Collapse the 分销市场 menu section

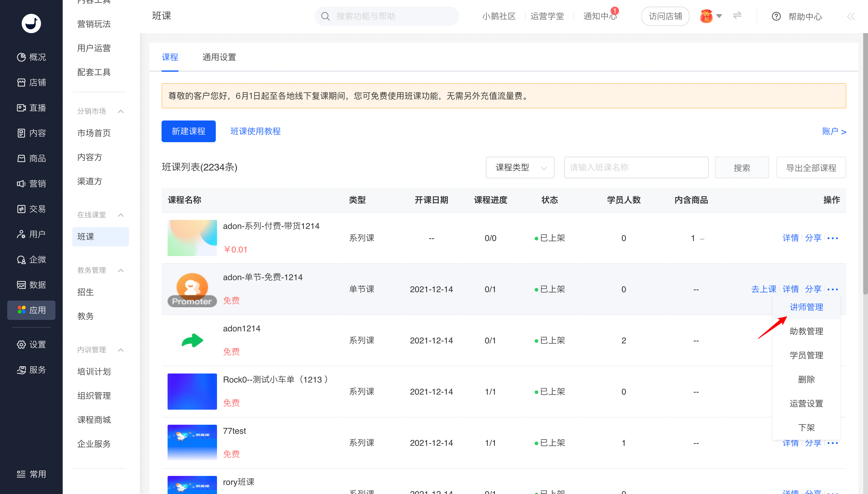click(121, 111)
